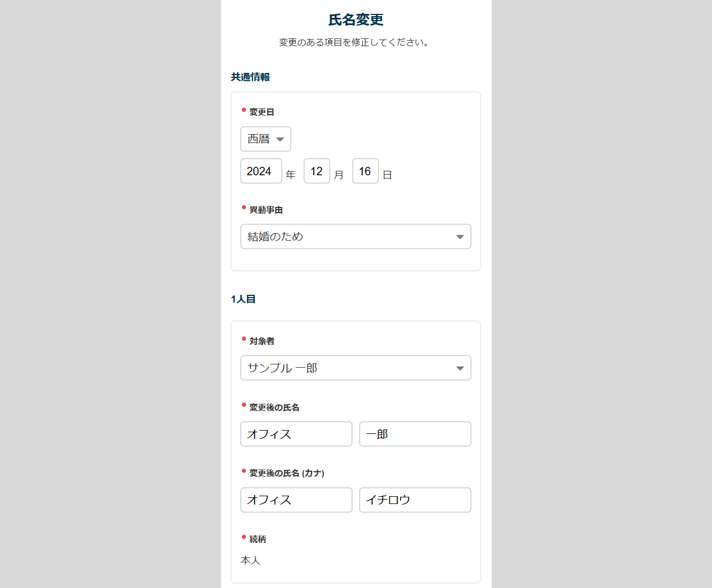712x588 pixels.
Task: Click the arrow icon in the 結婚のため selector
Action: coord(460,237)
